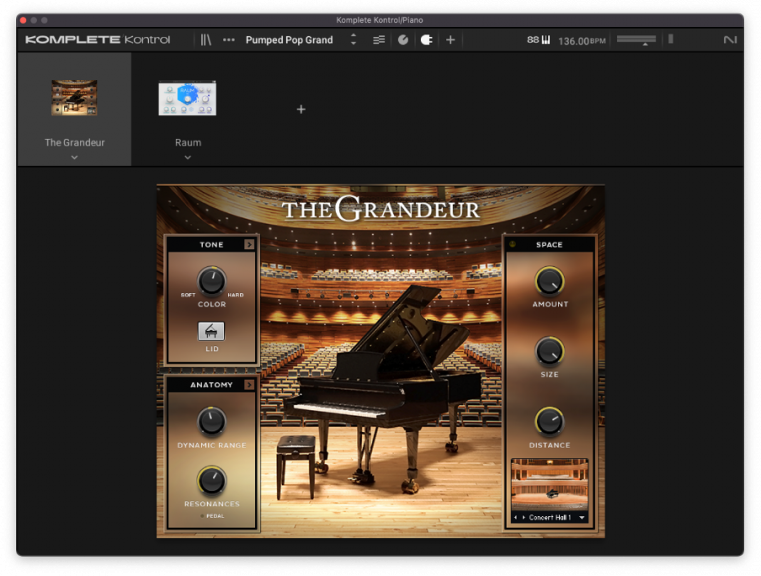This screenshot has height=576, width=761.
Task: Toggle the Space power button
Action: (x=513, y=244)
